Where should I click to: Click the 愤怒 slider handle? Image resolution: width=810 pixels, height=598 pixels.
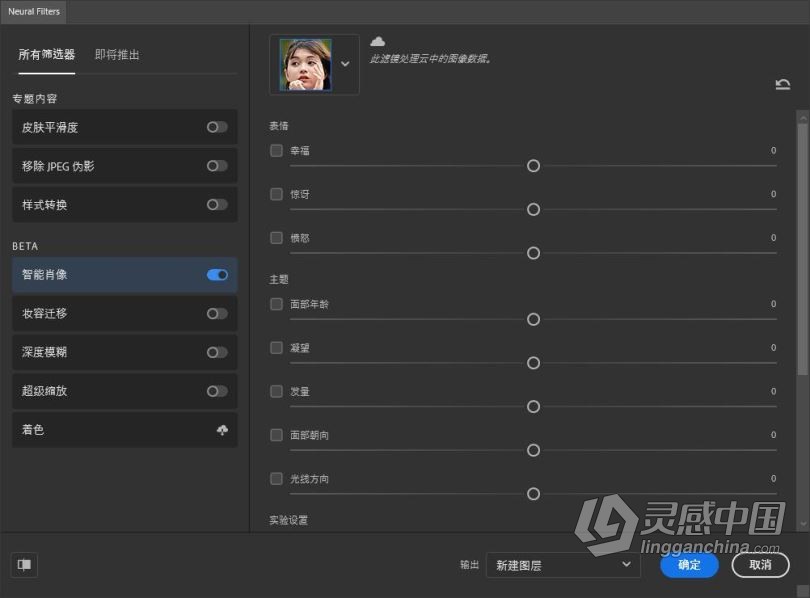point(533,253)
